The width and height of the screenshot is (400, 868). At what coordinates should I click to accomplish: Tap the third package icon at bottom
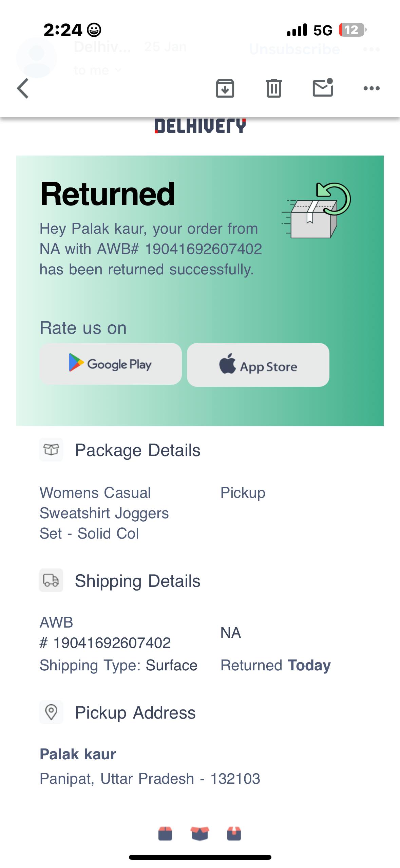pos(234,833)
